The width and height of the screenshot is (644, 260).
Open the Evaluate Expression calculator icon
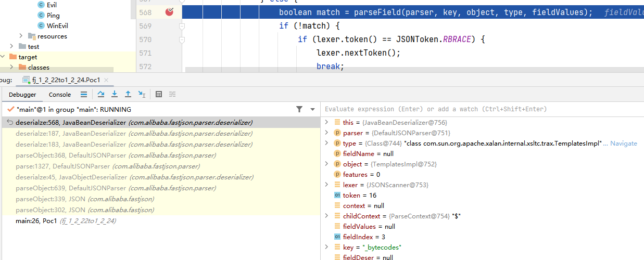pos(159,94)
